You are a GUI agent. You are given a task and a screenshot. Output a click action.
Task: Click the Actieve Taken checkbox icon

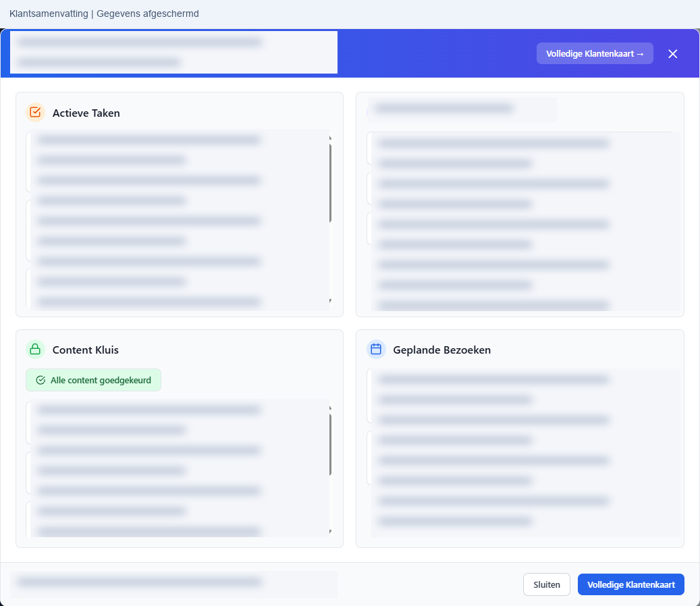click(x=35, y=113)
